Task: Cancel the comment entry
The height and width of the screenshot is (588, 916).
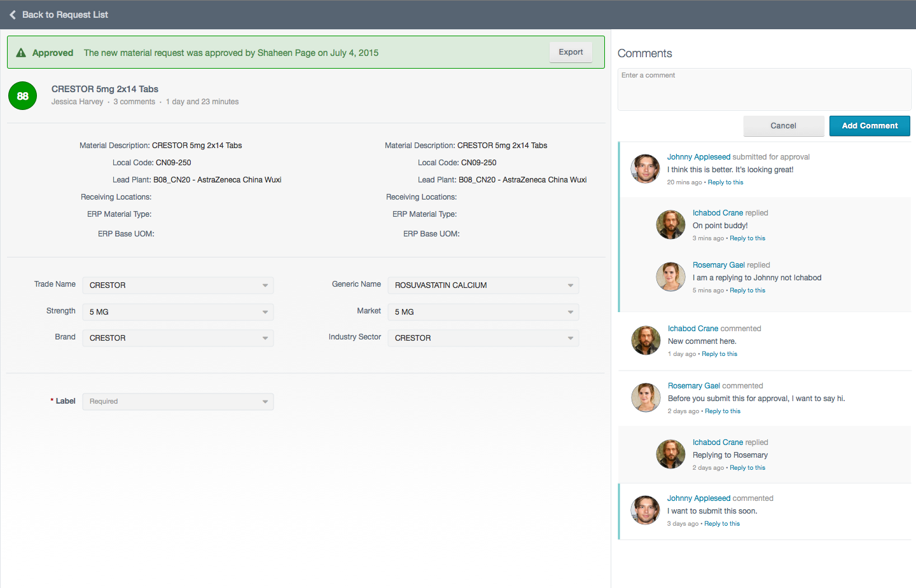Action: click(783, 126)
